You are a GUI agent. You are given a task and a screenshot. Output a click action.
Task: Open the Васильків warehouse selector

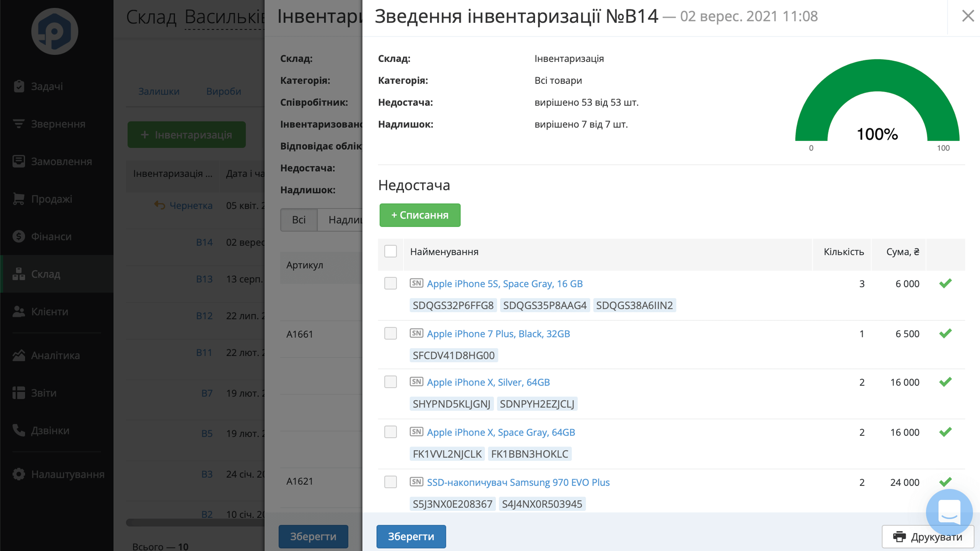click(x=224, y=18)
